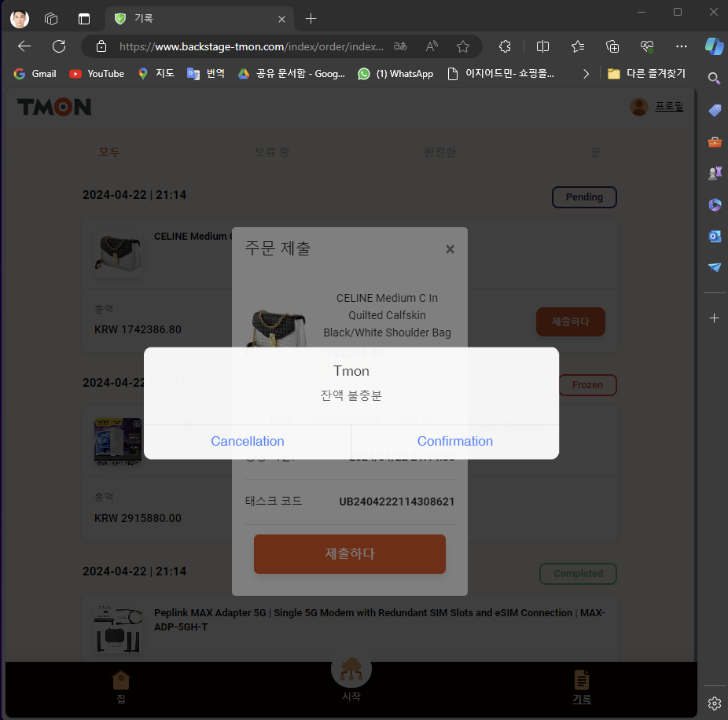This screenshot has width=728, height=720.
Task: Click the CELINE bag thumbnail in order list
Action: [118, 253]
